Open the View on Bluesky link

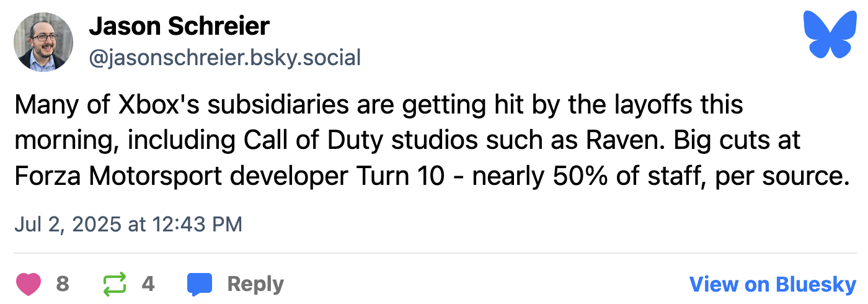(773, 284)
